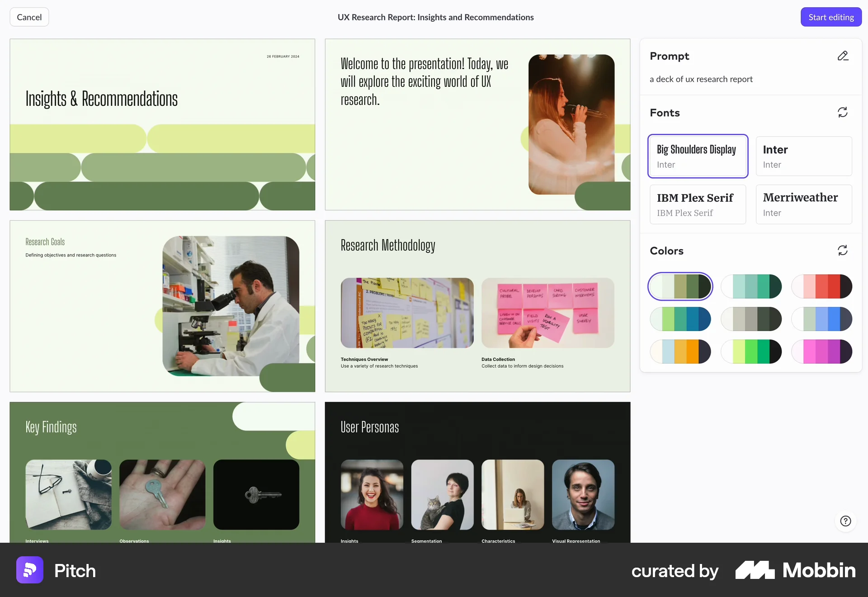
Task: Select the orange and navy palette
Action: (680, 351)
